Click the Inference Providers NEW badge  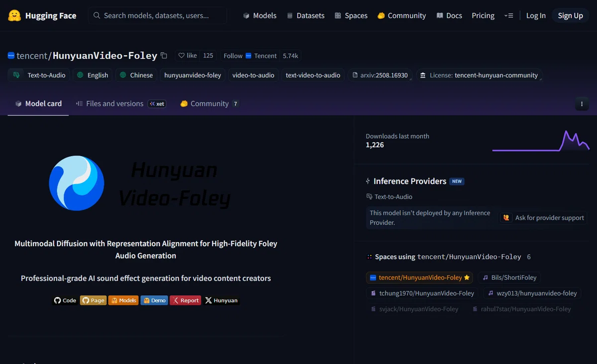point(457,182)
